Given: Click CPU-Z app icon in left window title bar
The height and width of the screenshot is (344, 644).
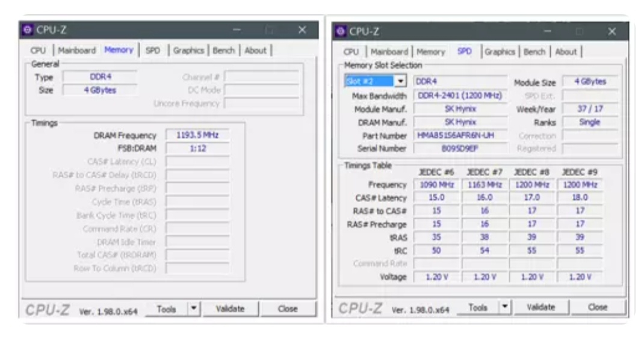Looking at the screenshot, I should (x=28, y=30).
